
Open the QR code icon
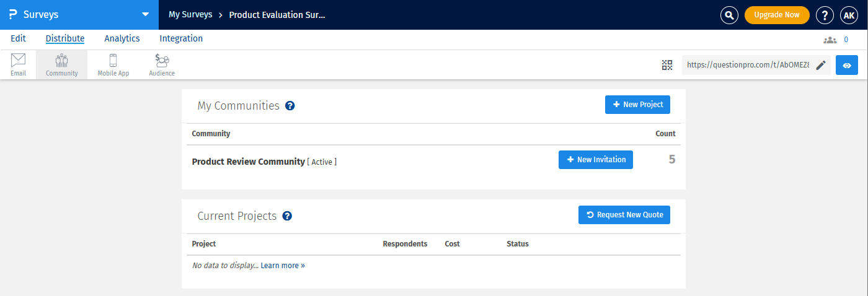click(x=667, y=65)
